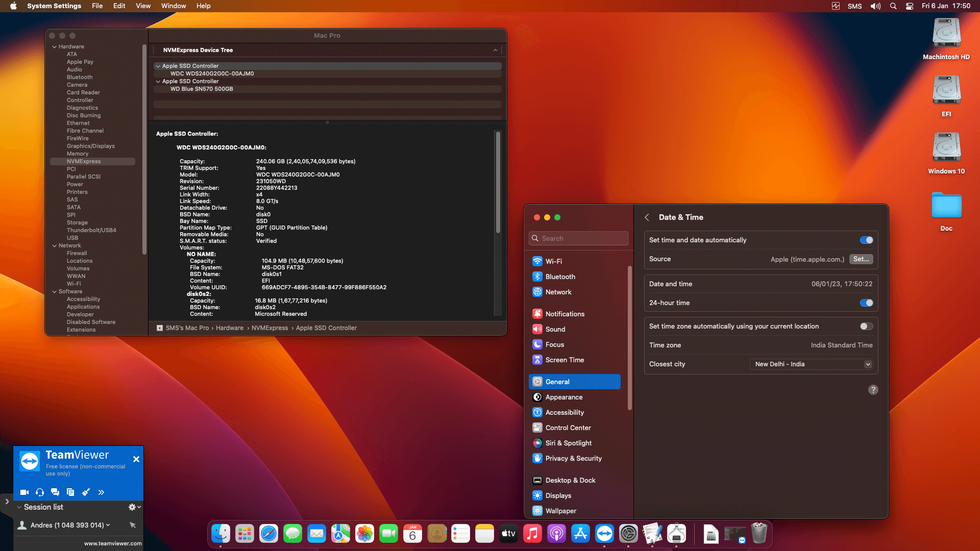Select the Notifications icon in settings sidebar
Viewport: 980px width, 551px height.
point(537,314)
